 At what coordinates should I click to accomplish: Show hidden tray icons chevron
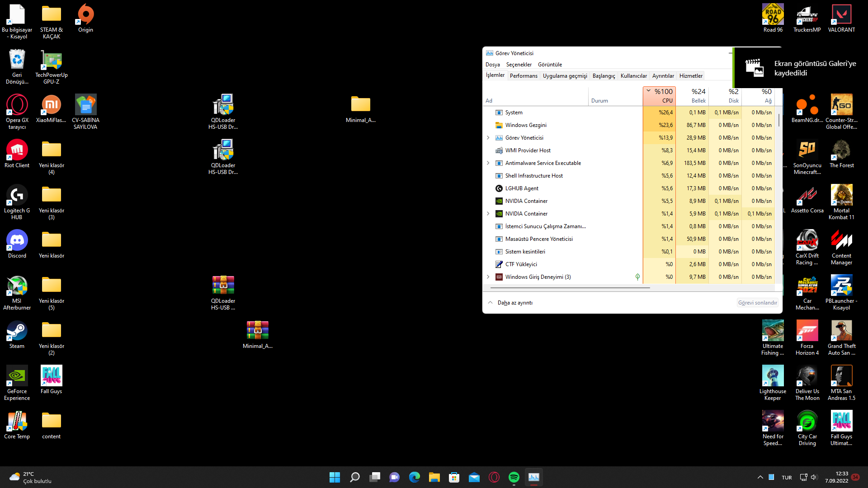click(x=760, y=477)
